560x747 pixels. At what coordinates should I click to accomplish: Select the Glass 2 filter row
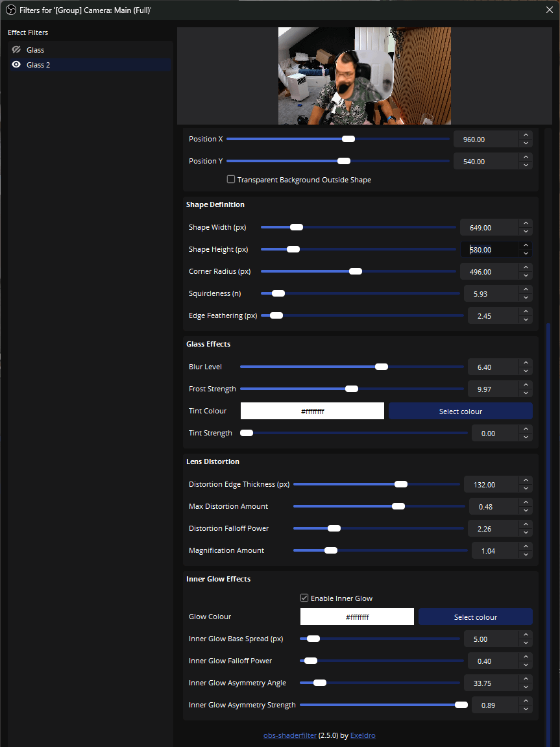click(x=90, y=64)
